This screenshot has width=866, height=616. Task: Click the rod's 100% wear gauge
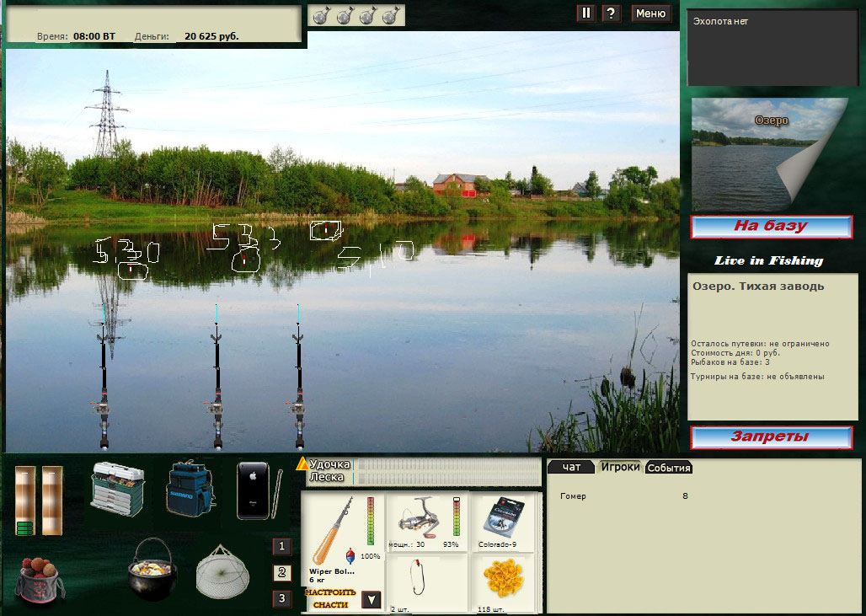pos(371,521)
